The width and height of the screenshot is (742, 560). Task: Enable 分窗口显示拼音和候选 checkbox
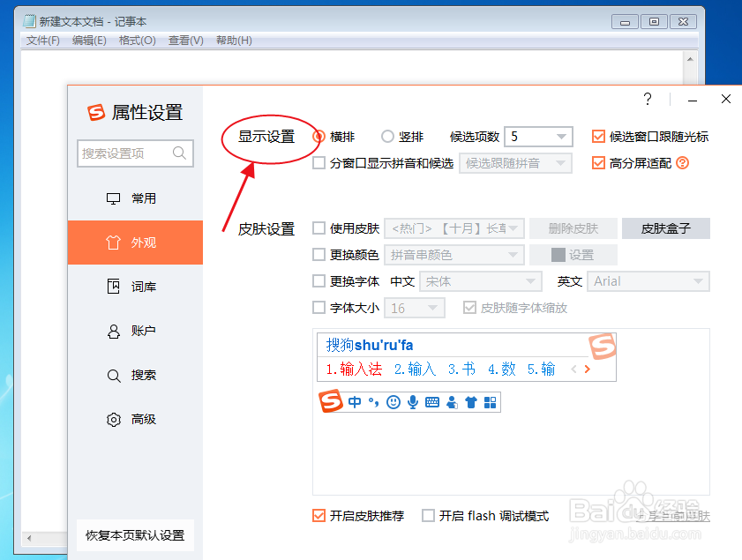319,163
